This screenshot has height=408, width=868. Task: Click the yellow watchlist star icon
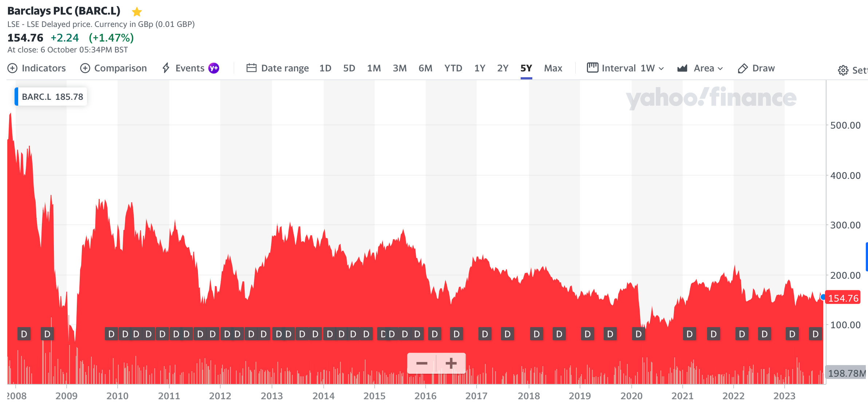click(x=137, y=12)
